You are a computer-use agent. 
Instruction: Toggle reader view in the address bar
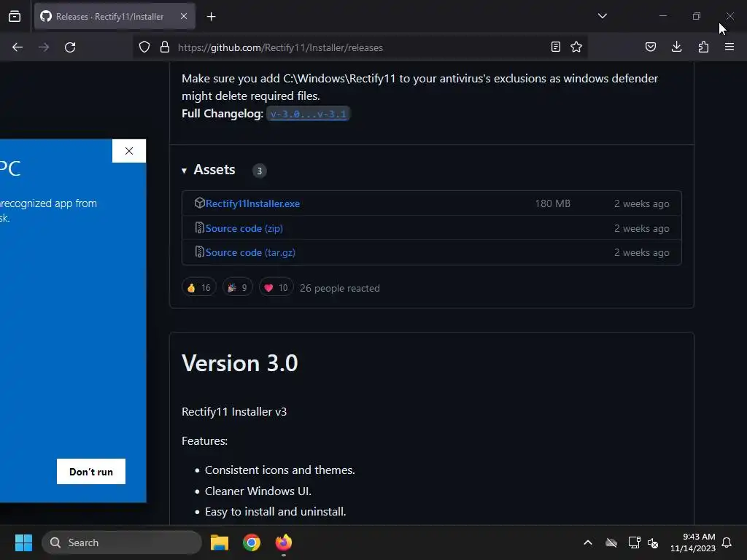(555, 47)
